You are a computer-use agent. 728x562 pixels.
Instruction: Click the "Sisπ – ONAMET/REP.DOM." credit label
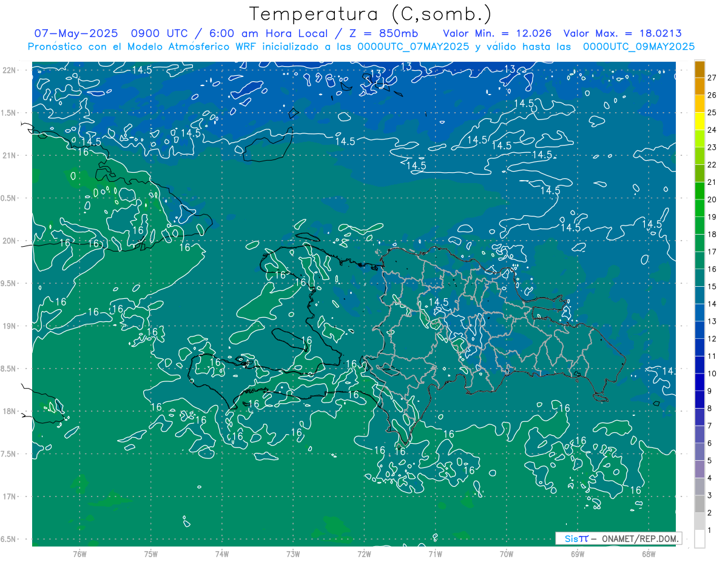618,538
